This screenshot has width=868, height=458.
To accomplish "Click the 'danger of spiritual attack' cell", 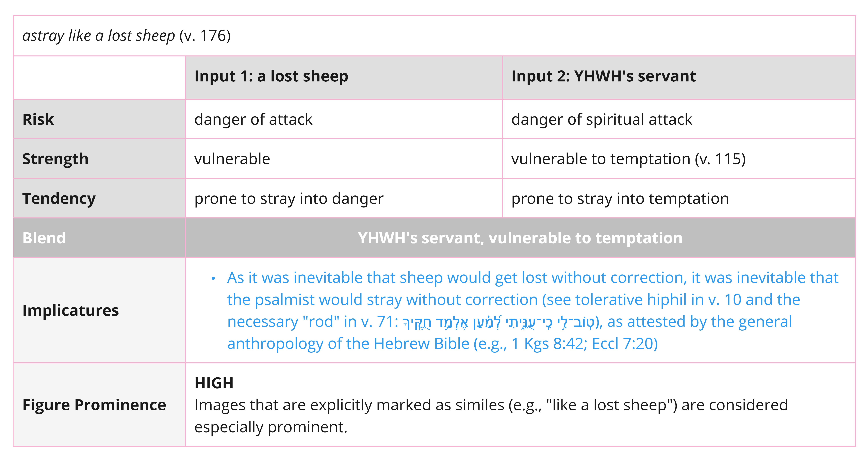I will [602, 120].
